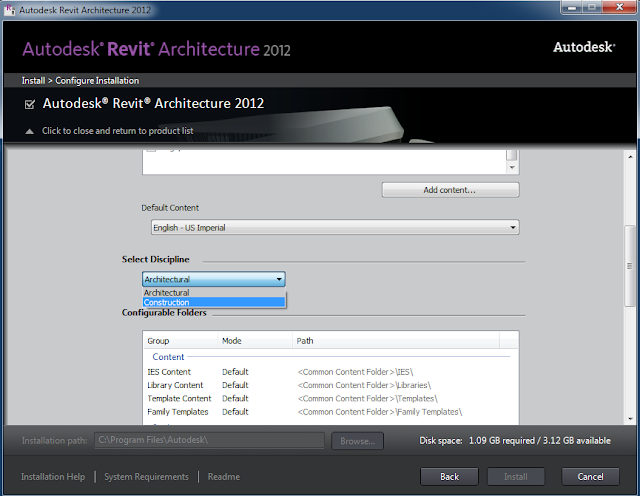Viewport: 640px width, 496px height.
Task: Select the Template Content row
Action: click(x=330, y=398)
